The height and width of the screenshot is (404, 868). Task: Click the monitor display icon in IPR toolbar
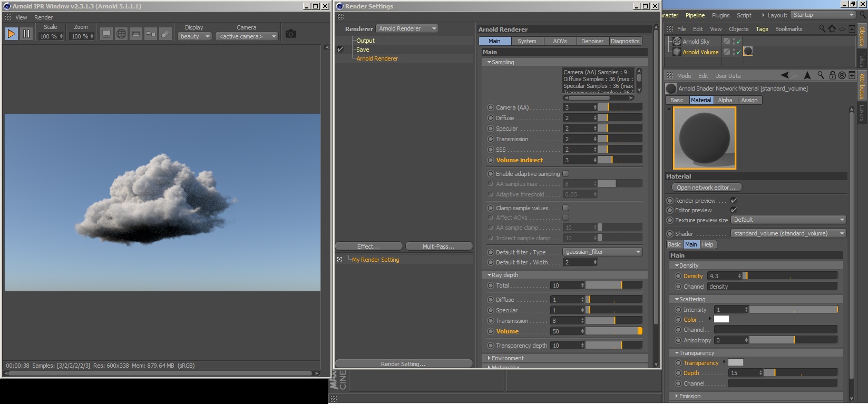tap(106, 34)
